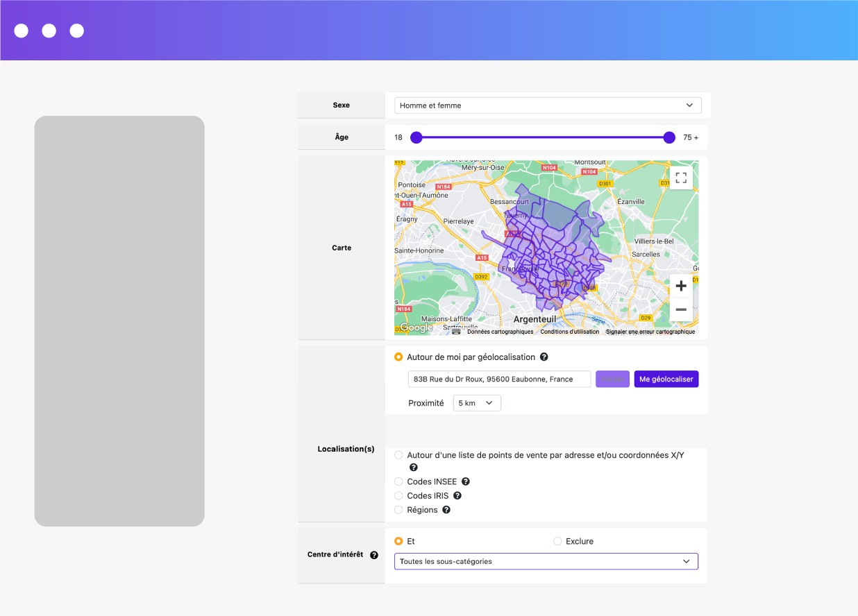
Task: Click Pierrelaye label on the map
Action: 458,221
